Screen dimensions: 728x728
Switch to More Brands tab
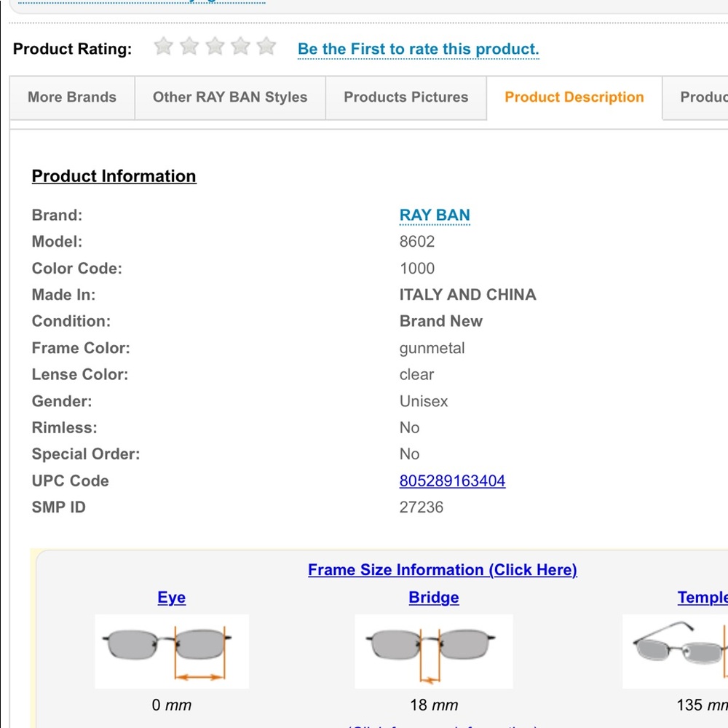click(x=72, y=98)
